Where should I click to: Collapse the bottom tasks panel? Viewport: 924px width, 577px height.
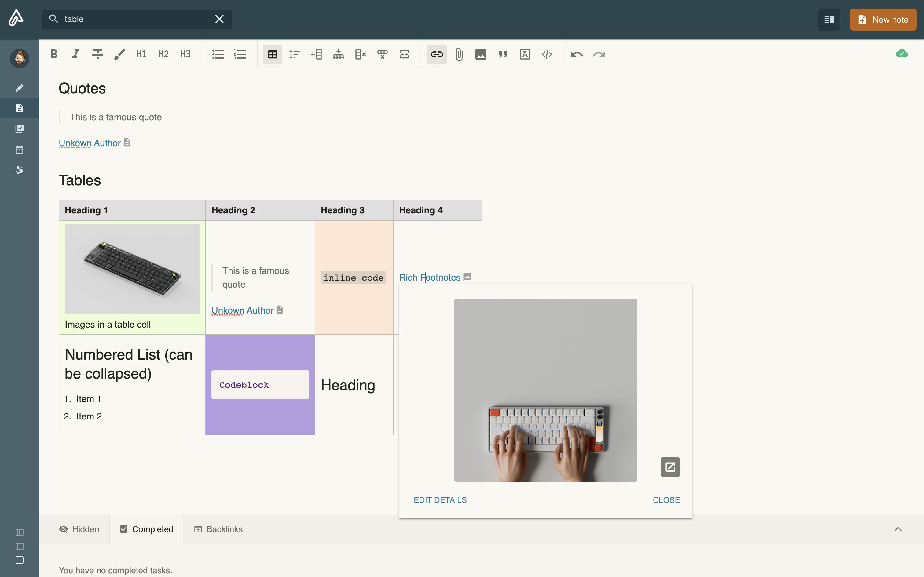pos(898,529)
